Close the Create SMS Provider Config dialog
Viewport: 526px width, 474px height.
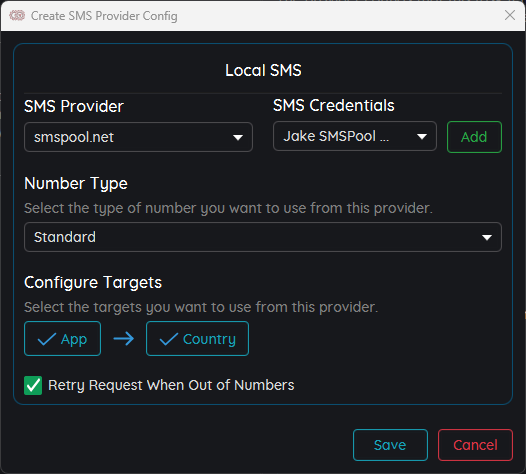(510, 15)
